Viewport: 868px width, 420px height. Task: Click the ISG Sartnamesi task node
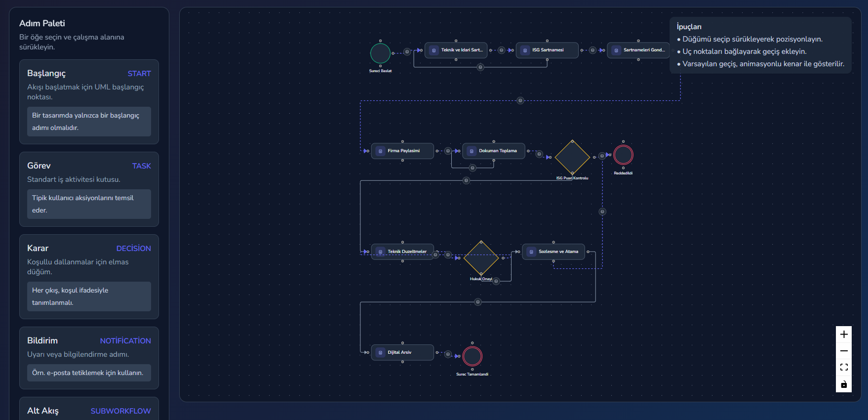pos(547,50)
